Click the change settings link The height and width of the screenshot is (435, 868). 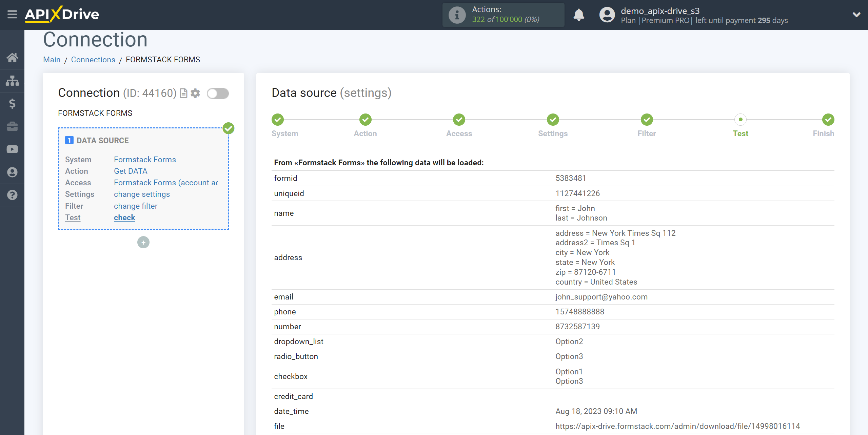coord(142,194)
